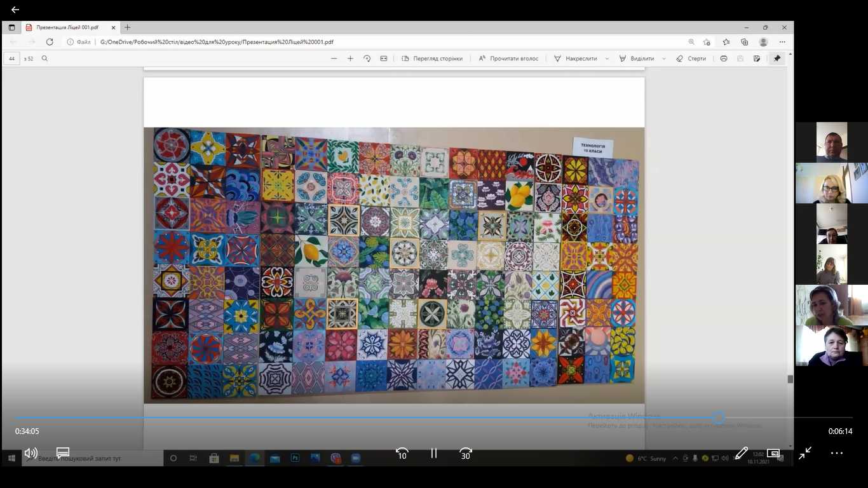
Task: Pause the video playback
Action: (434, 453)
